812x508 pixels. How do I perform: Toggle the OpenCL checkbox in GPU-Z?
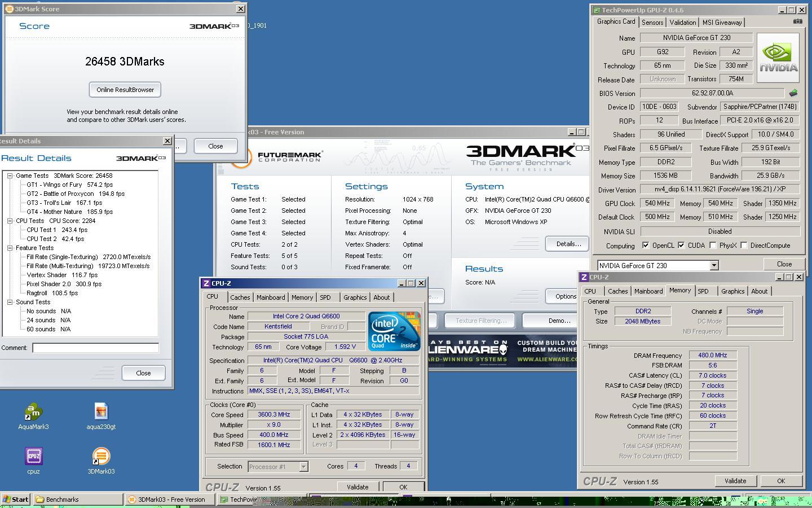point(646,246)
